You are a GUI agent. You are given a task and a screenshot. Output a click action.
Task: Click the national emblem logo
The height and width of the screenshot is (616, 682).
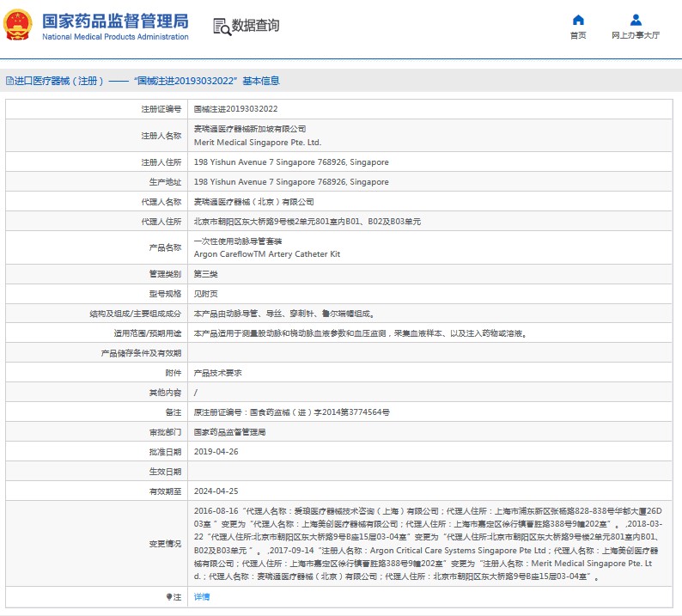tap(18, 25)
